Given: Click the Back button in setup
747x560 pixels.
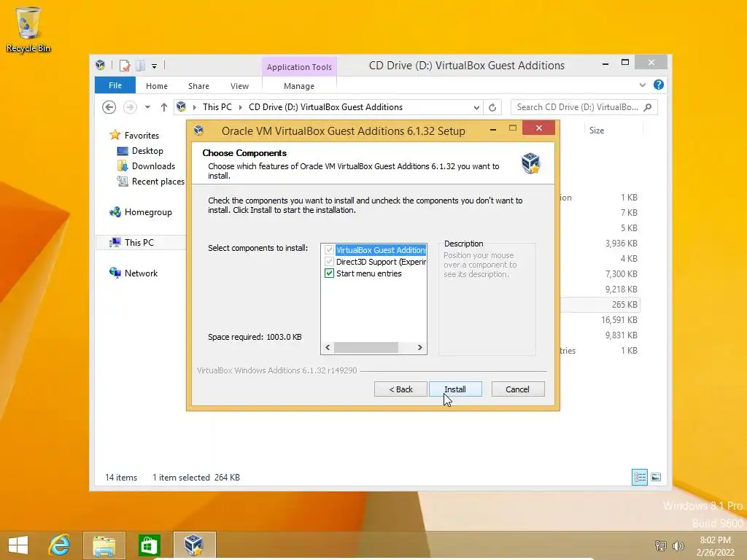Looking at the screenshot, I should (400, 389).
